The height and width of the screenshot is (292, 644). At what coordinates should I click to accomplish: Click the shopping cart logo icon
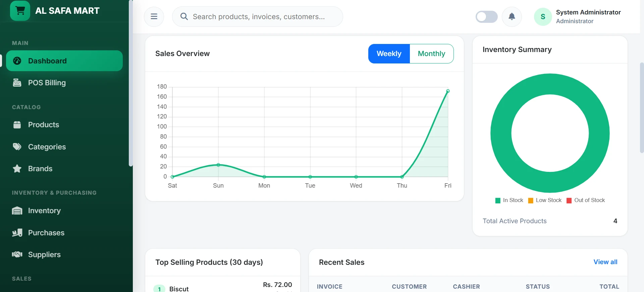point(20,11)
